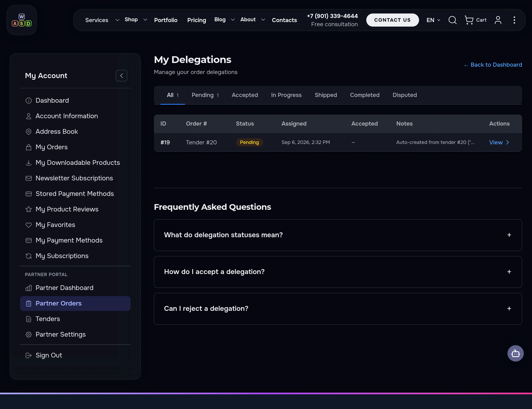Select Partner Orders in sidebar

click(x=75, y=303)
